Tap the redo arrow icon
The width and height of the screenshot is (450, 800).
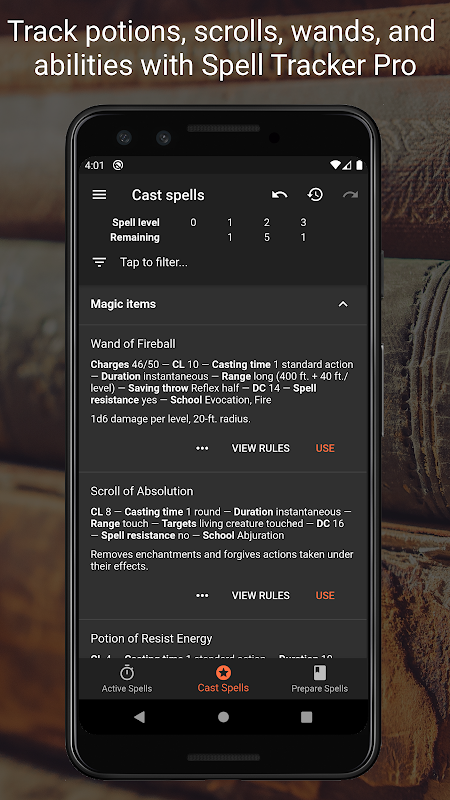pos(351,194)
